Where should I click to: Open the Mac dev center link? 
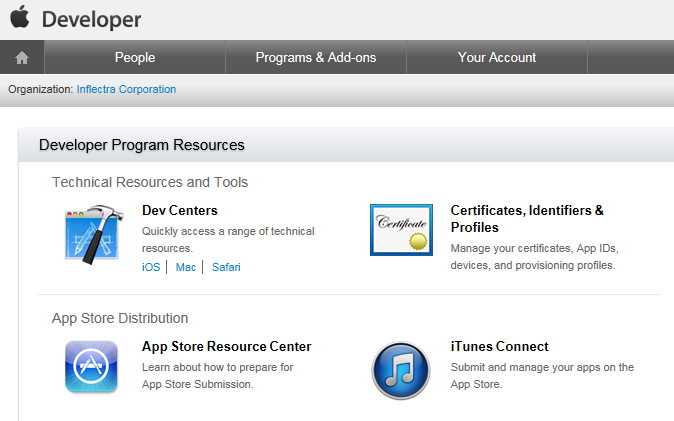point(186,267)
